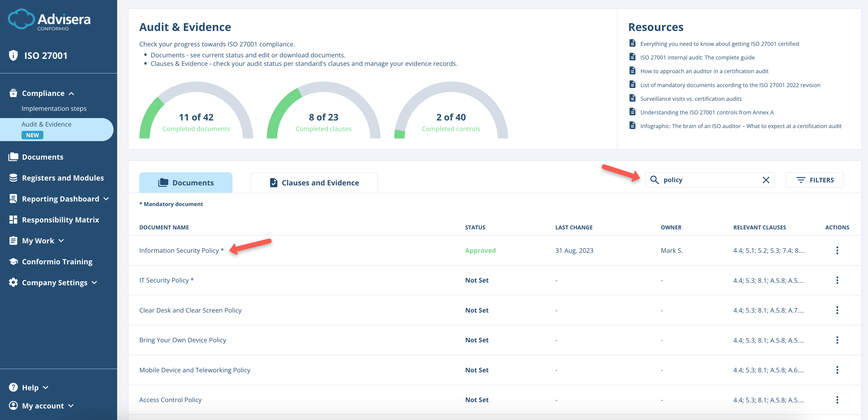
Task: Select the Documents icon in the sidebar
Action: [x=13, y=156]
